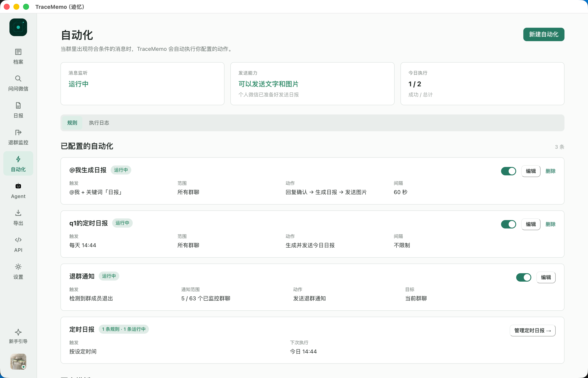The width and height of the screenshot is (588, 378).
Task: Click trigger text @我 + 关键词「日报」
Action: (x=96, y=192)
